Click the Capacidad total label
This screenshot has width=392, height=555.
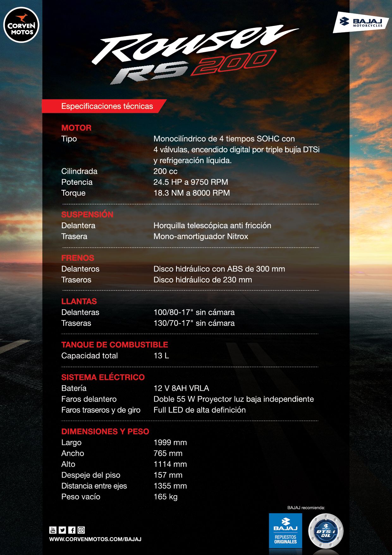point(89,356)
